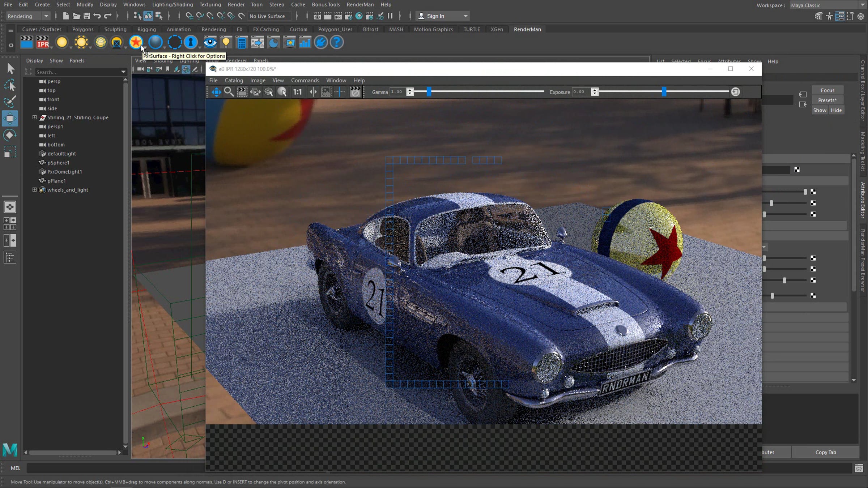Toggle the Channel Box layers icon
The height and width of the screenshot is (488, 868).
[x=860, y=16]
